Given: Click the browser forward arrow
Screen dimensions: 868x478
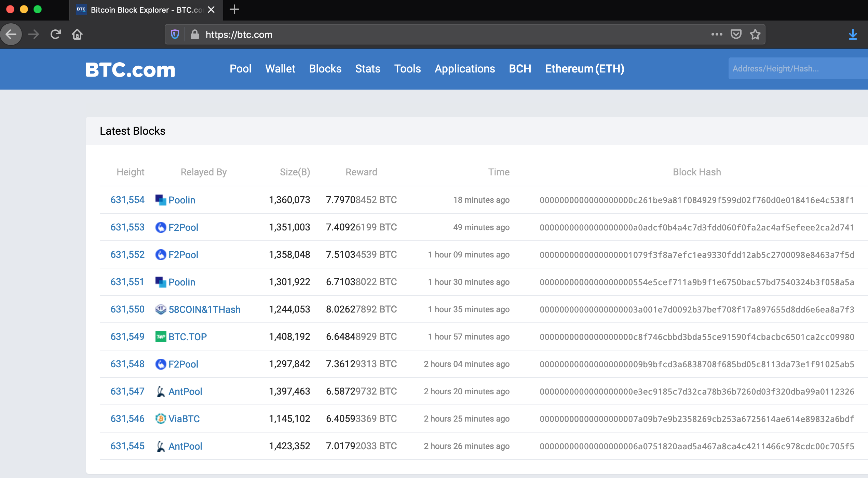Looking at the screenshot, I should tap(33, 34).
